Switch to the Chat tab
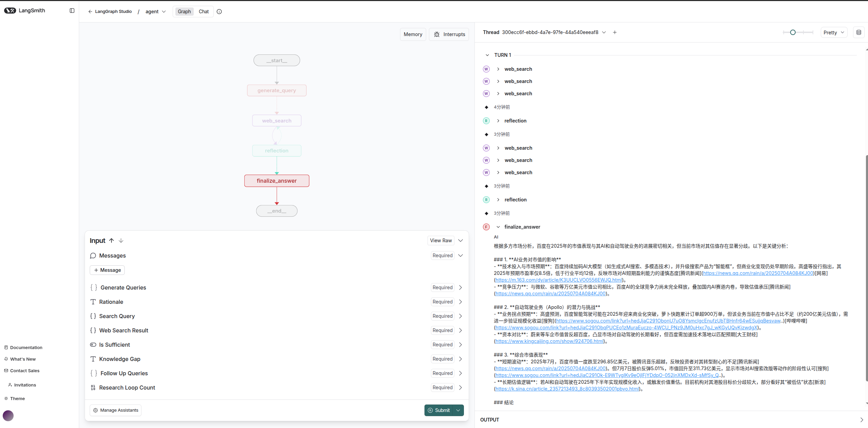Image resolution: width=868 pixels, height=428 pixels. pyautogui.click(x=204, y=12)
